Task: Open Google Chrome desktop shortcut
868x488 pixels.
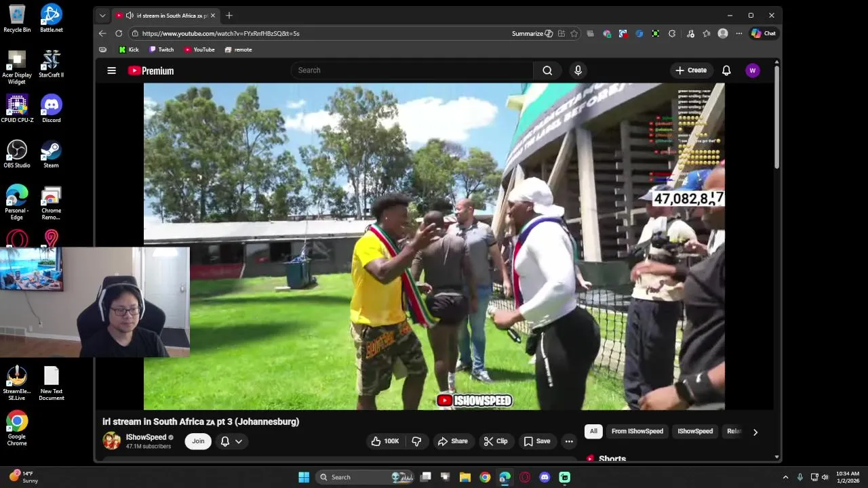Action: pos(17,429)
